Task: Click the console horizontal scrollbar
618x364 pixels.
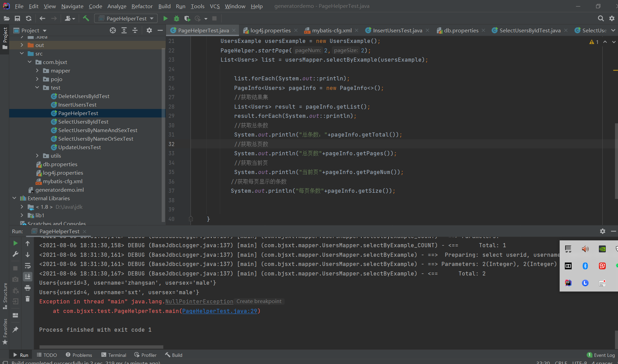Action: click(x=101, y=347)
